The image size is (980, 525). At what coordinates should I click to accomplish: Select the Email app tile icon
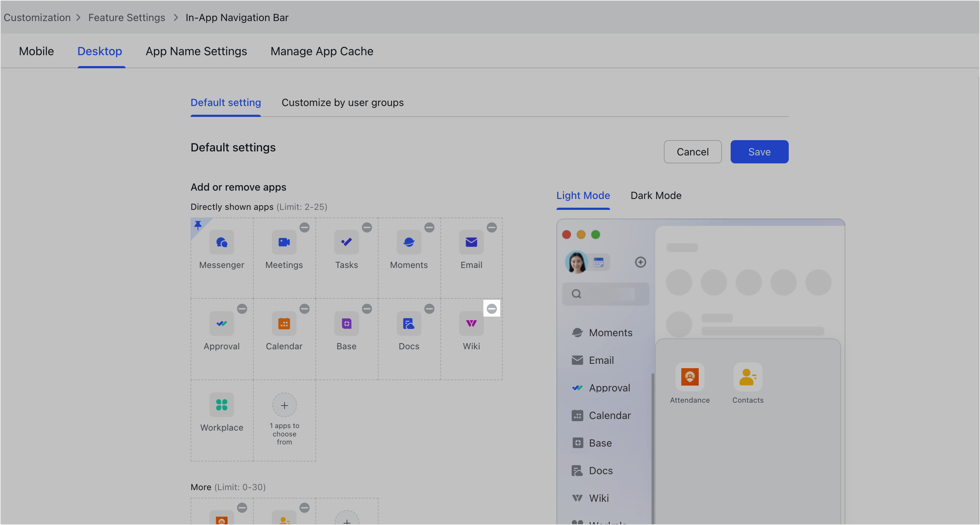pos(471,242)
